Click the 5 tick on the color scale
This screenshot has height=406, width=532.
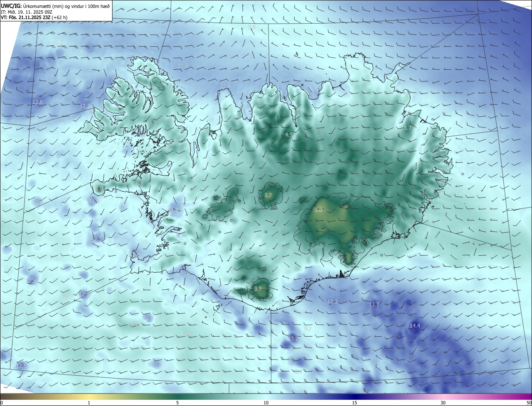click(177, 403)
